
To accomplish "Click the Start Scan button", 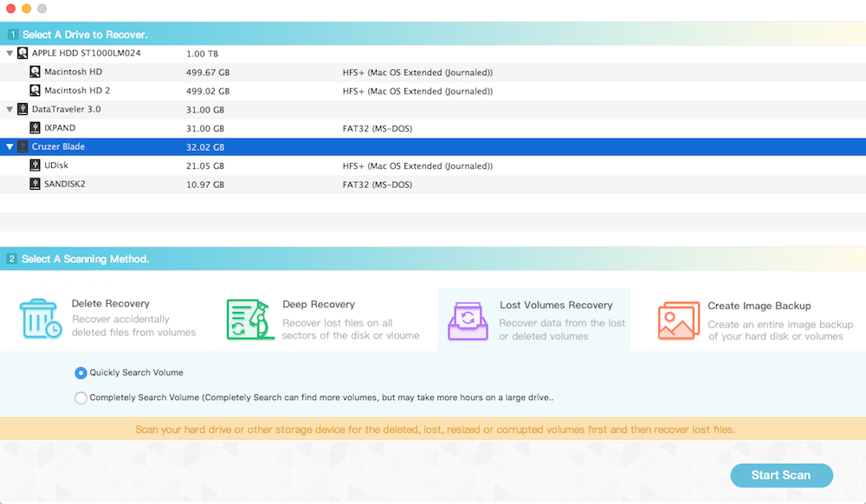I will (781, 475).
